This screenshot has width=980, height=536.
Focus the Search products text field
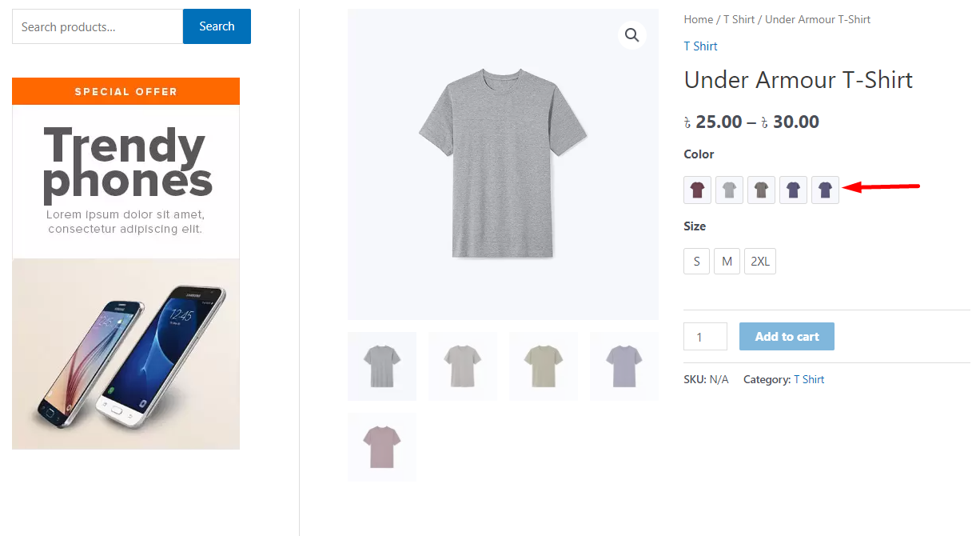pyautogui.click(x=98, y=27)
